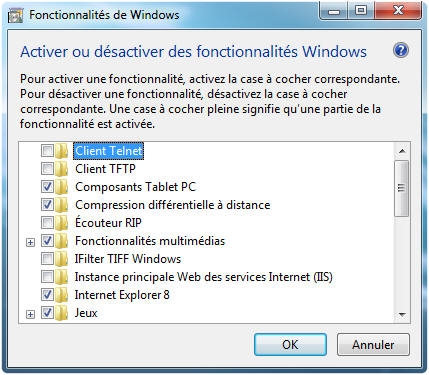Click the scroll up arrow of the feature list

(402, 151)
